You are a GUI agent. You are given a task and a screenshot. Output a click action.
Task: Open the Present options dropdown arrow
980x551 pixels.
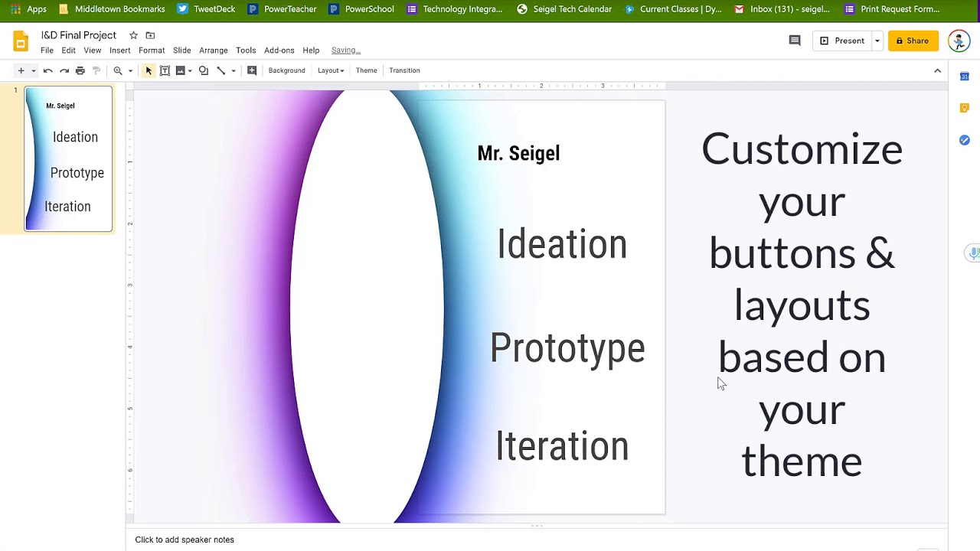[x=877, y=41]
